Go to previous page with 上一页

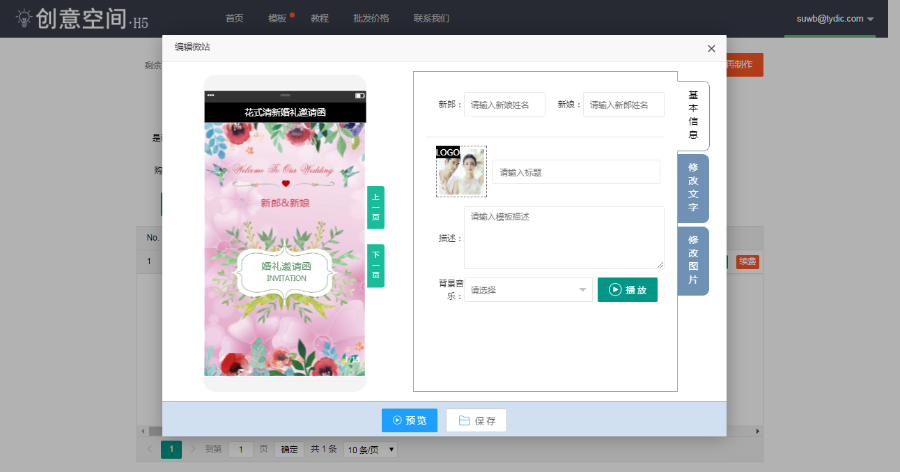(375, 207)
